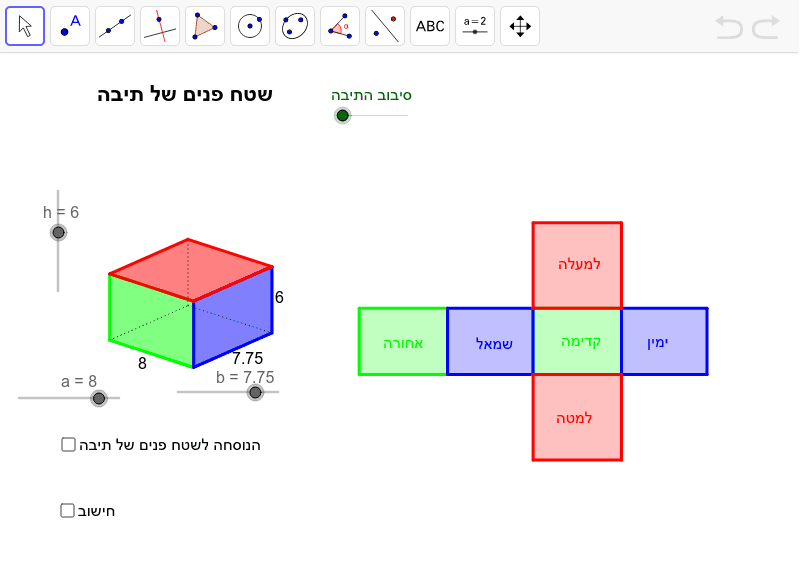Viewport: 800px width, 566px height.
Task: Select the Move arrow tool
Action: [25, 26]
